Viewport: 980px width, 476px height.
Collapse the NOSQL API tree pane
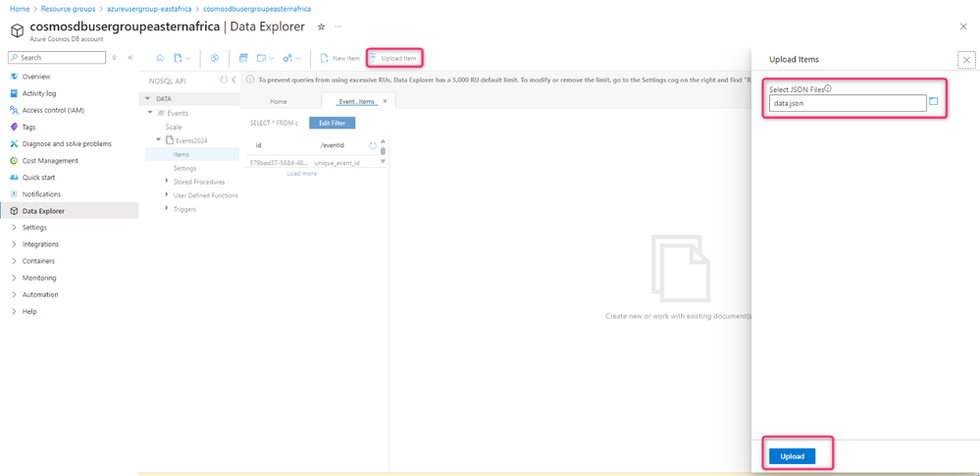click(x=233, y=80)
